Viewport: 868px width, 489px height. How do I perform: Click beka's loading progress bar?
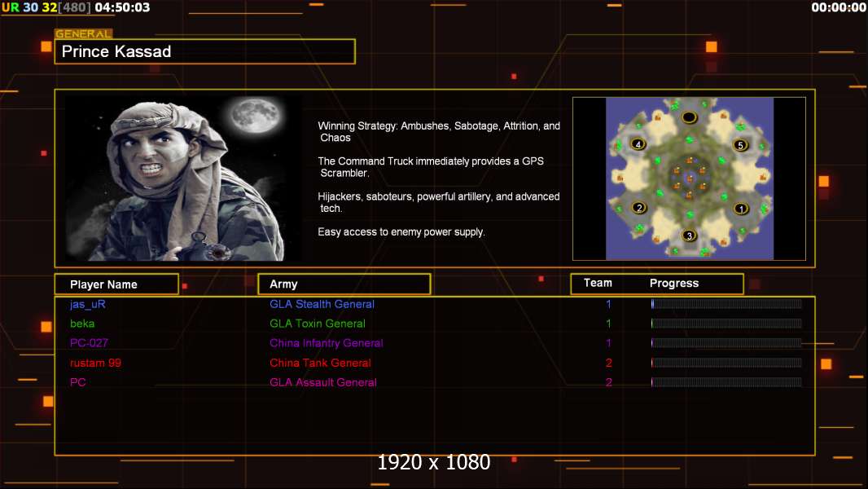pos(726,324)
